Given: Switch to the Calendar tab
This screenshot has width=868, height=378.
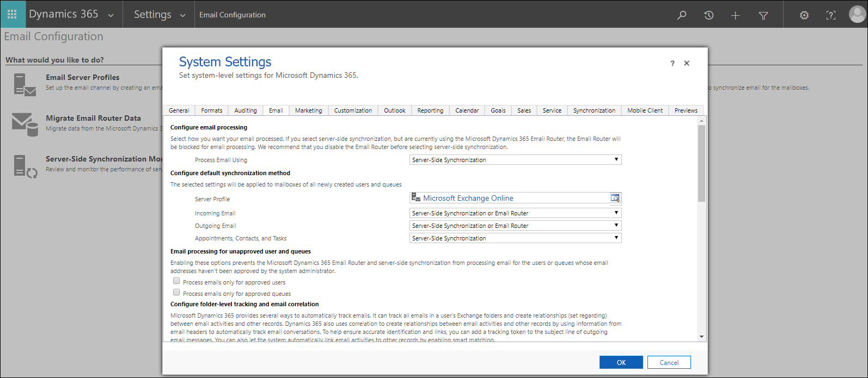Looking at the screenshot, I should pyautogui.click(x=467, y=110).
